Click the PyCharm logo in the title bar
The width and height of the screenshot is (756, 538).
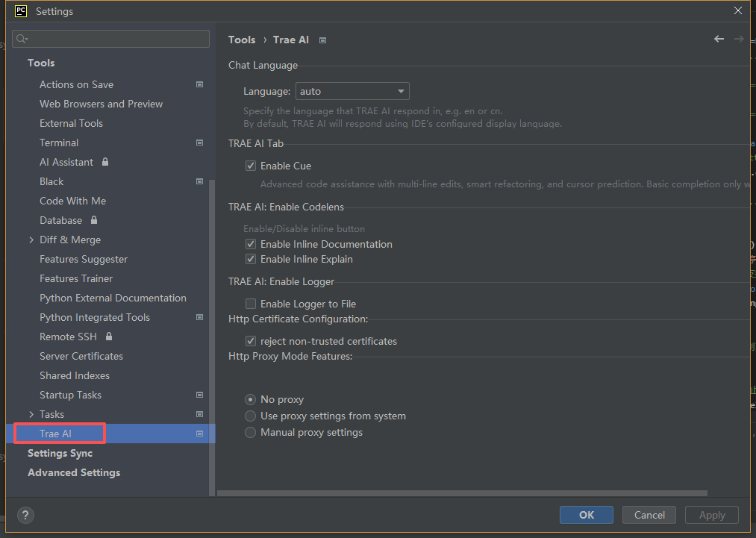click(x=21, y=11)
